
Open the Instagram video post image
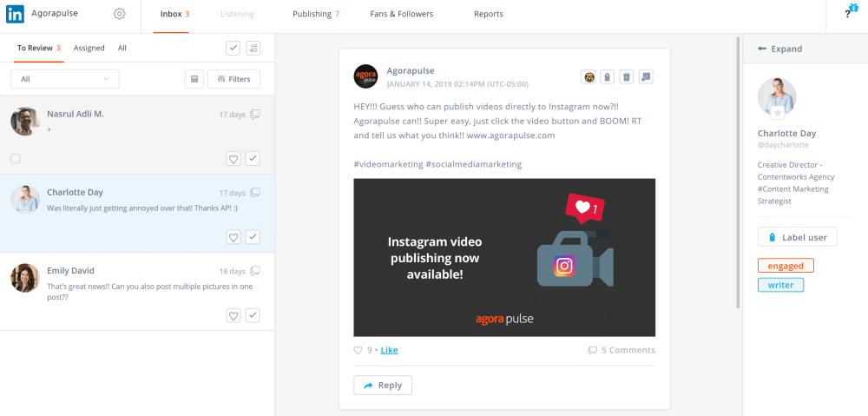tap(504, 257)
